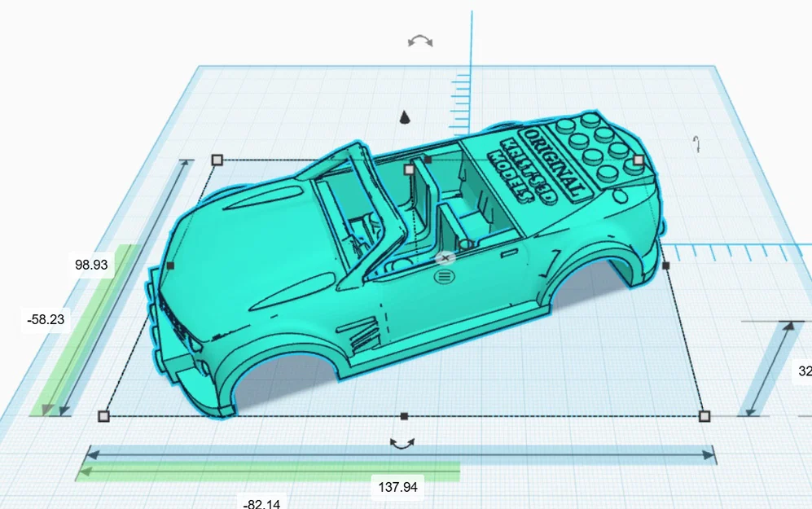The image size is (812, 509).
Task: Click the bottom-right corner scale handle
Action: pyautogui.click(x=704, y=417)
